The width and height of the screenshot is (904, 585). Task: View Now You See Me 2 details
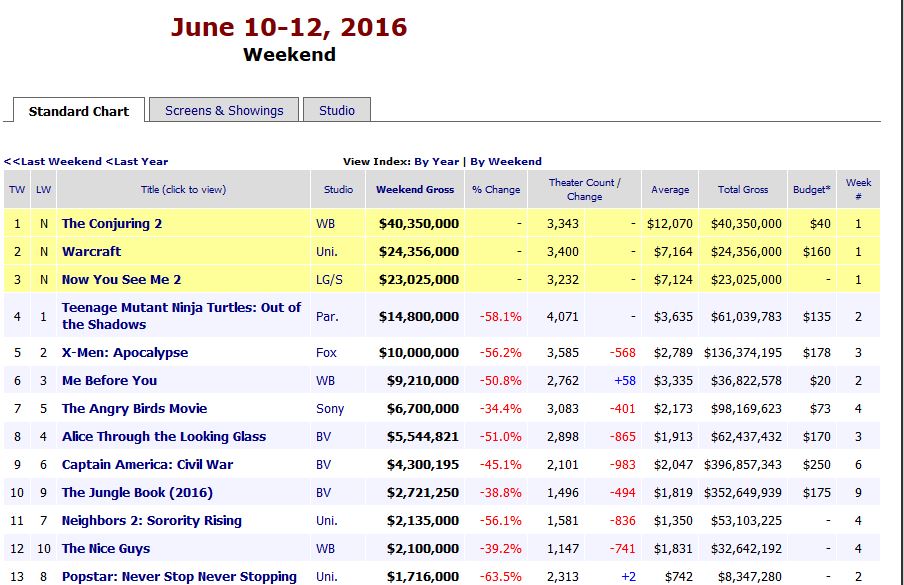pos(121,280)
